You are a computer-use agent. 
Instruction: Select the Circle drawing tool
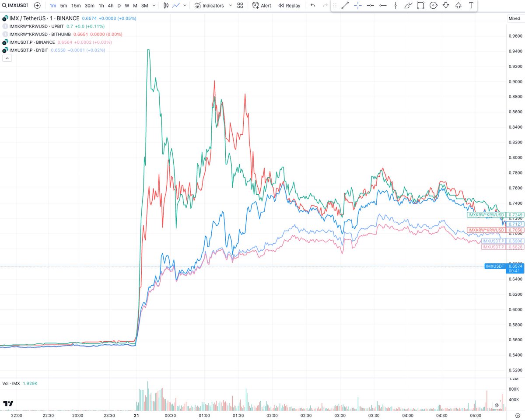pyautogui.click(x=434, y=6)
